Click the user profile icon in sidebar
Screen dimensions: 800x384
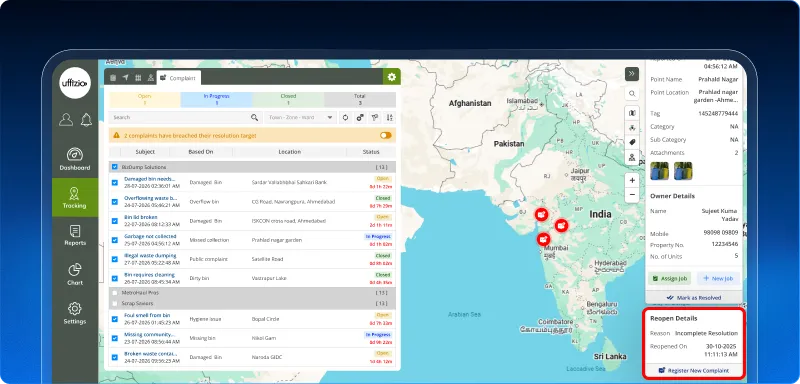(66, 119)
